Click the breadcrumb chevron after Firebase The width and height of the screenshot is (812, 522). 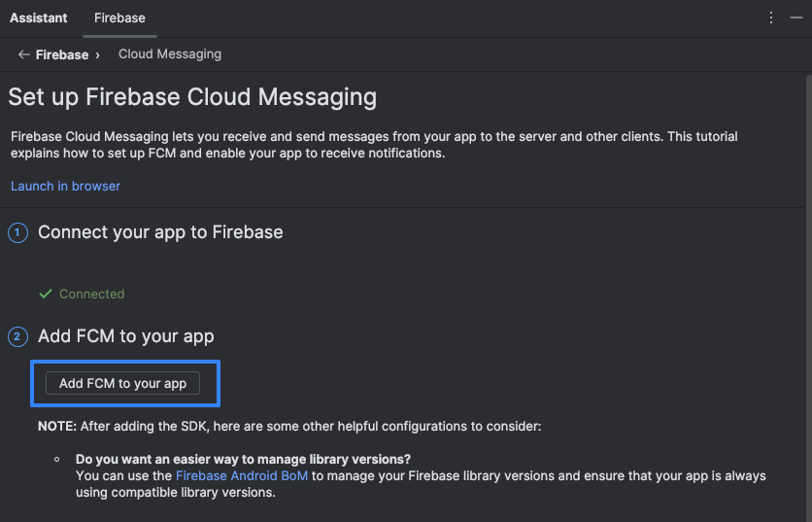[97, 55]
